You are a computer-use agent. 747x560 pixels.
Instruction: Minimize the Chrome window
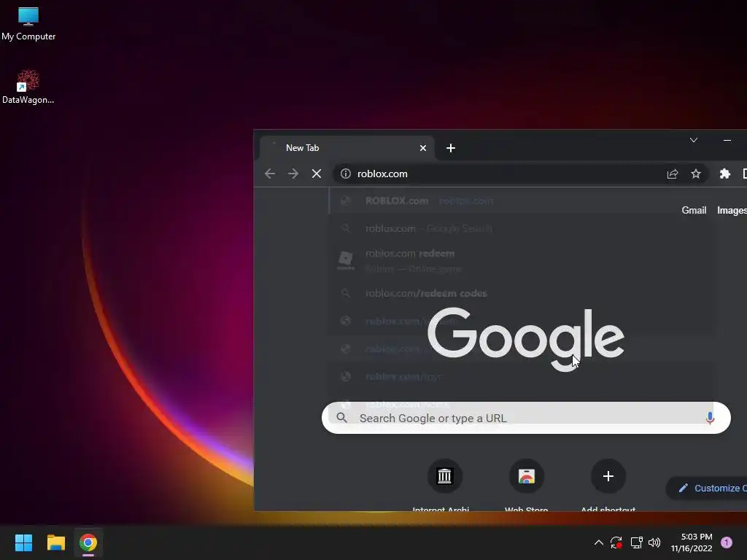click(727, 140)
